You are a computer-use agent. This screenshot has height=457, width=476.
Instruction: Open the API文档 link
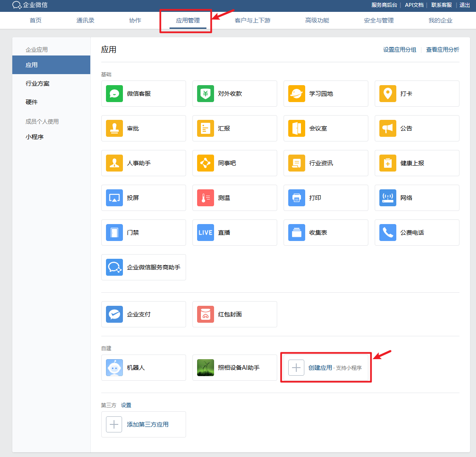414,5
